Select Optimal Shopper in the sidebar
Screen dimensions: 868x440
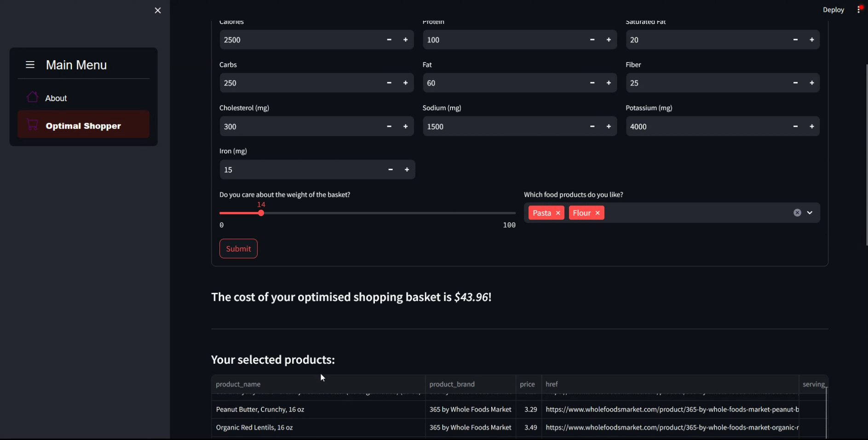(83, 125)
